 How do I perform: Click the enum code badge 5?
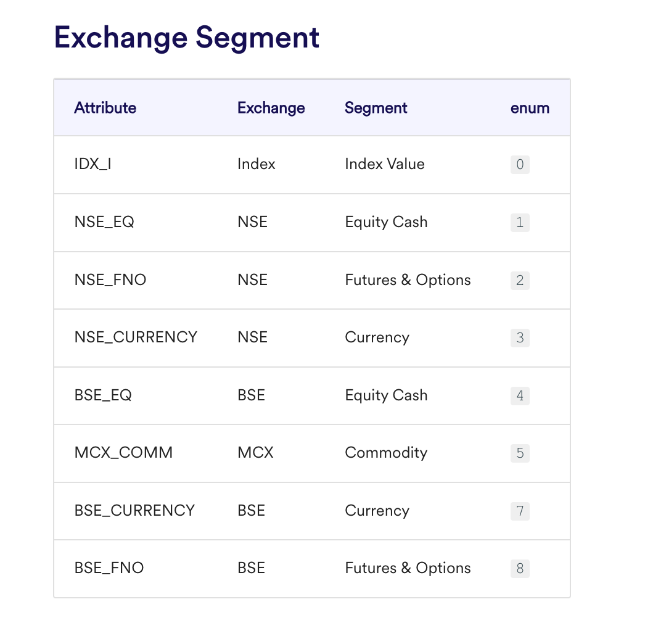[520, 453]
